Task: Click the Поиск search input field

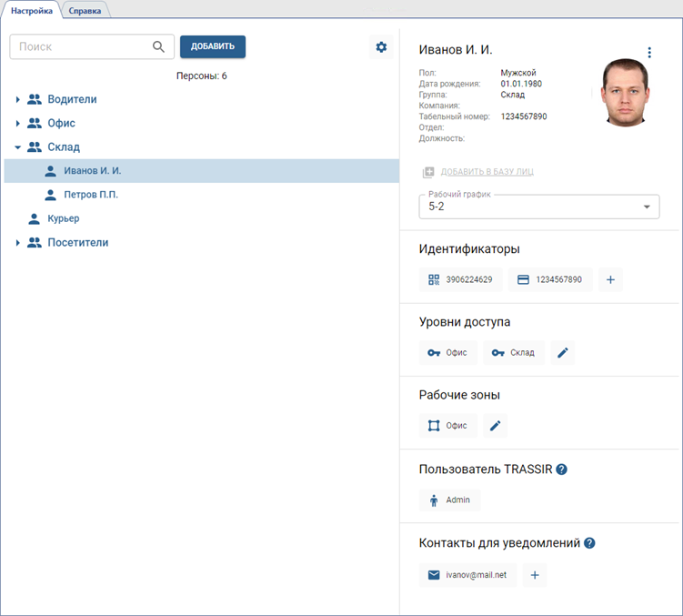Action: point(80,47)
